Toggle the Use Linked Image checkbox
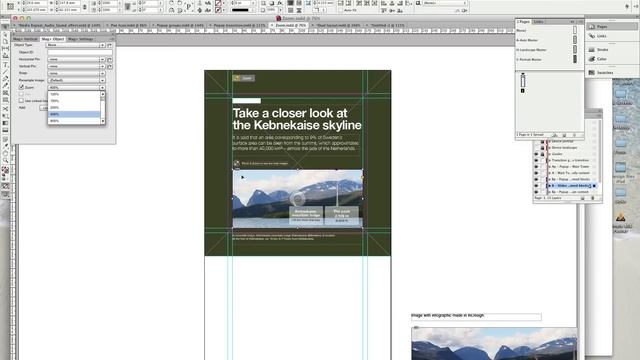Image resolution: width=640 pixels, height=360 pixels. (21, 100)
